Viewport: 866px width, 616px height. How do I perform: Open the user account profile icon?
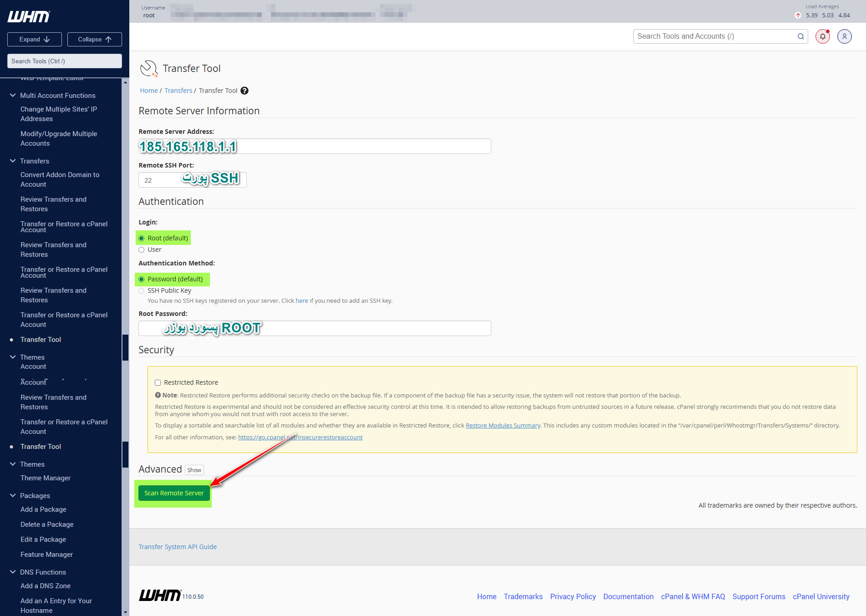click(x=844, y=36)
